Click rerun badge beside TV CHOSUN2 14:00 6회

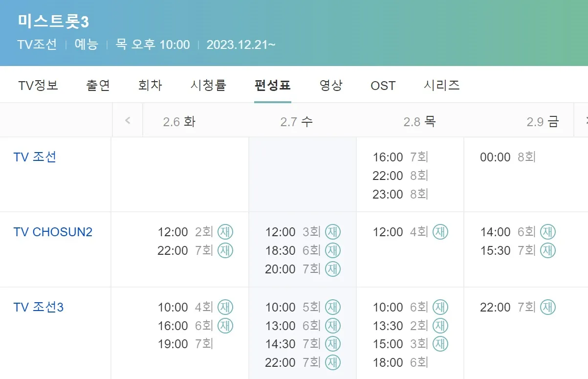pyautogui.click(x=548, y=232)
